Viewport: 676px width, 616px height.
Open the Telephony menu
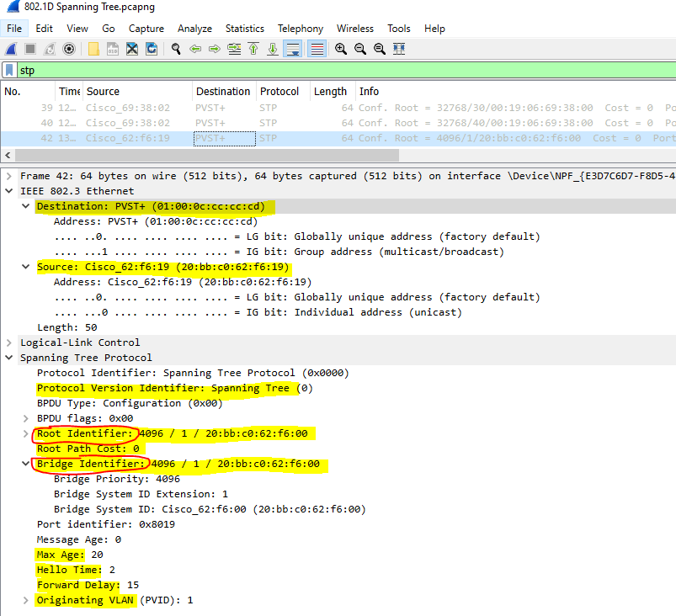point(300,29)
